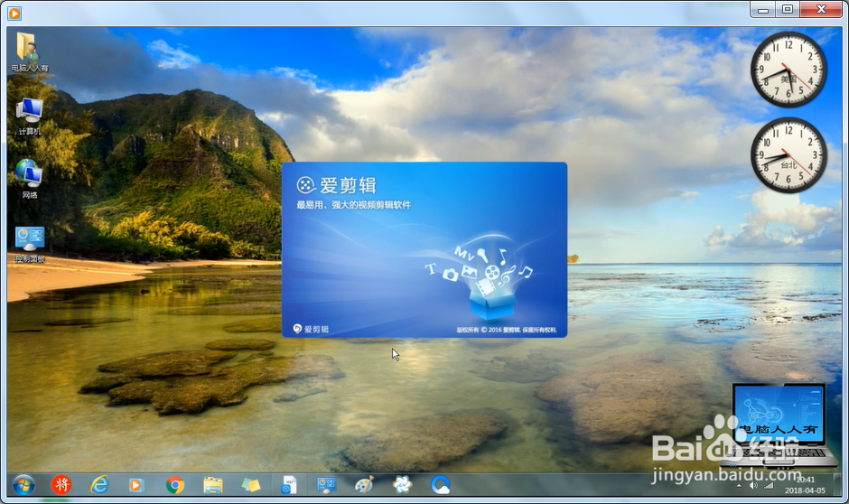Click the player app icon in title bar
849x504 pixels.
tap(14, 13)
